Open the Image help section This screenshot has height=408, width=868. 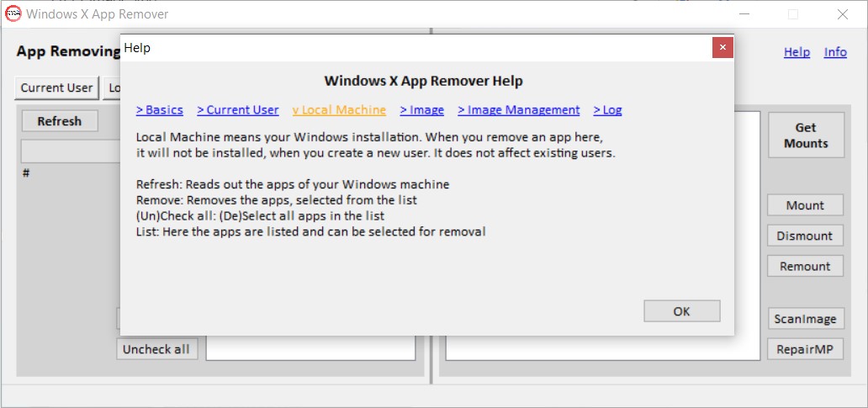tap(422, 110)
